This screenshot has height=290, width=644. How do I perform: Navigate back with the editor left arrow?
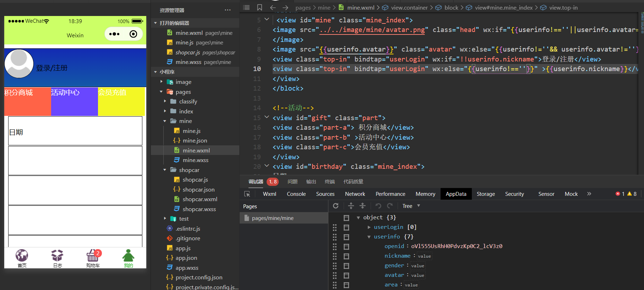[273, 7]
